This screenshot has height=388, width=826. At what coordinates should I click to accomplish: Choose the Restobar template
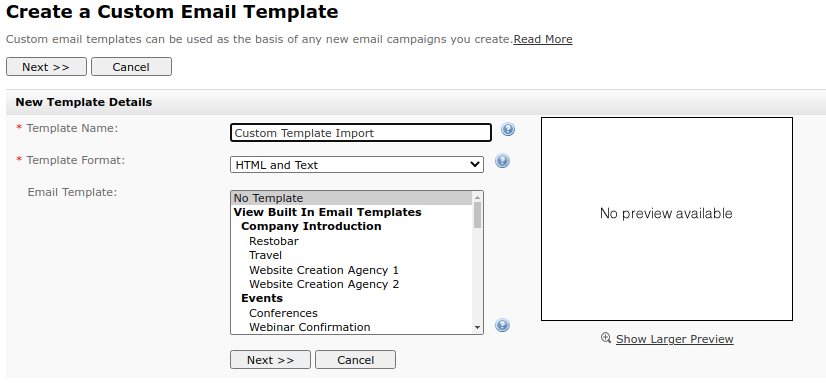(x=273, y=241)
